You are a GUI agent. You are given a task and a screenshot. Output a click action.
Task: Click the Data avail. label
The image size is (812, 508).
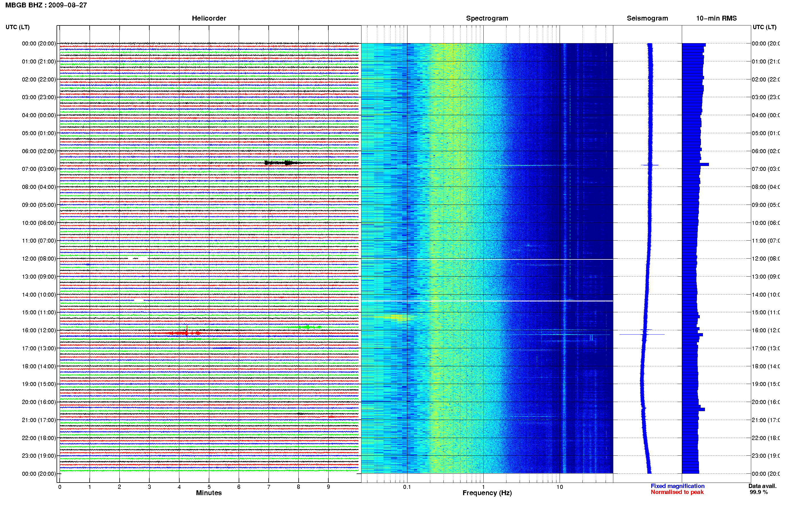[x=762, y=486]
